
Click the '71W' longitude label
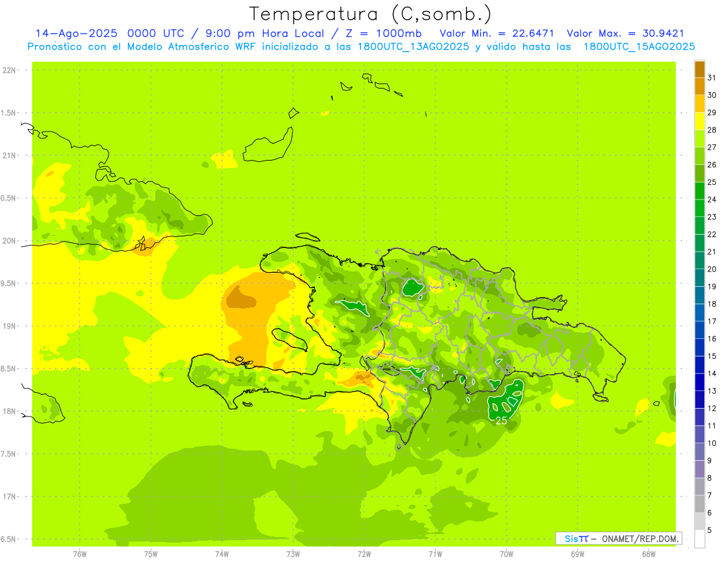(435, 554)
